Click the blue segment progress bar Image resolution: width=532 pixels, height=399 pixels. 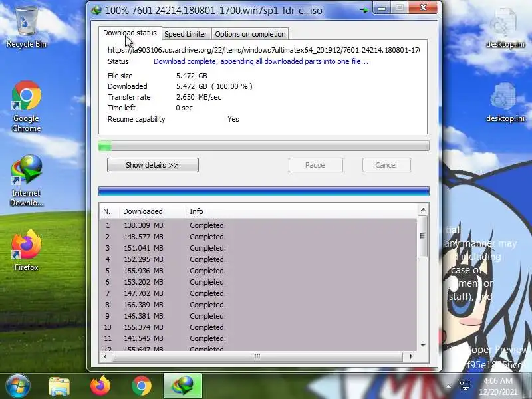click(x=263, y=191)
